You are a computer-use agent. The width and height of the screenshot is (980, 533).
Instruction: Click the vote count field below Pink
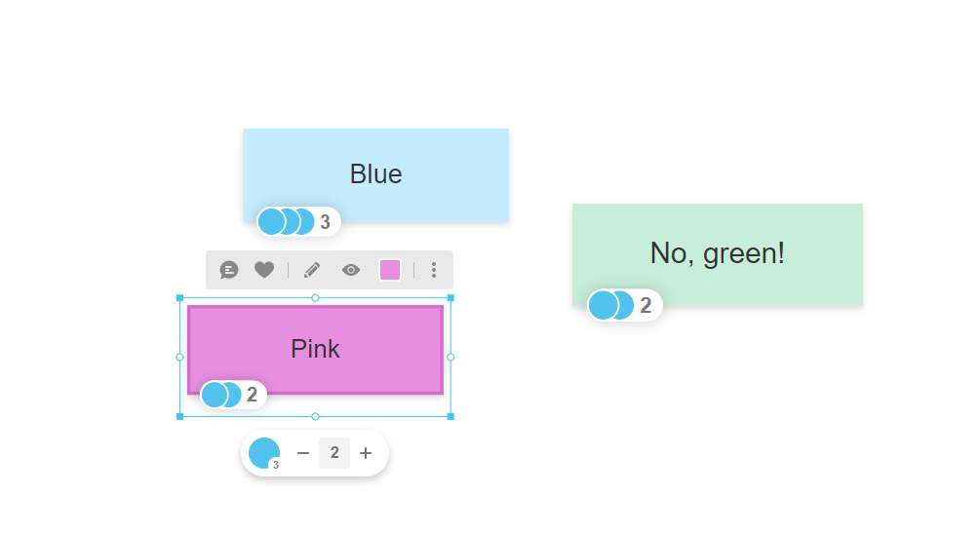(334, 453)
